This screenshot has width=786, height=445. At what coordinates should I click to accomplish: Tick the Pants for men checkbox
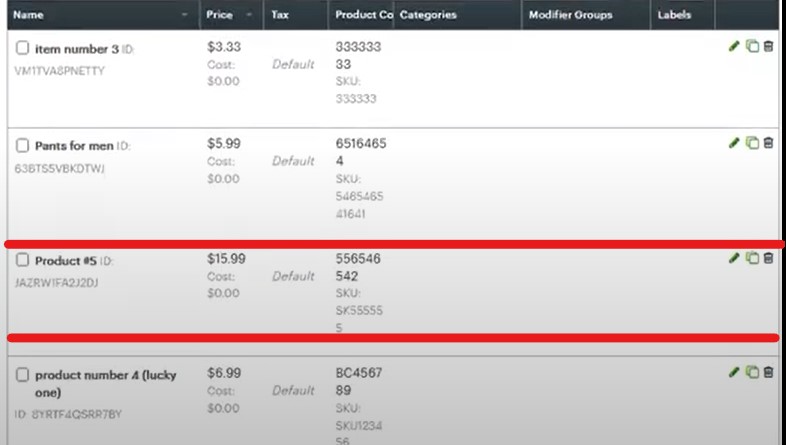23,145
